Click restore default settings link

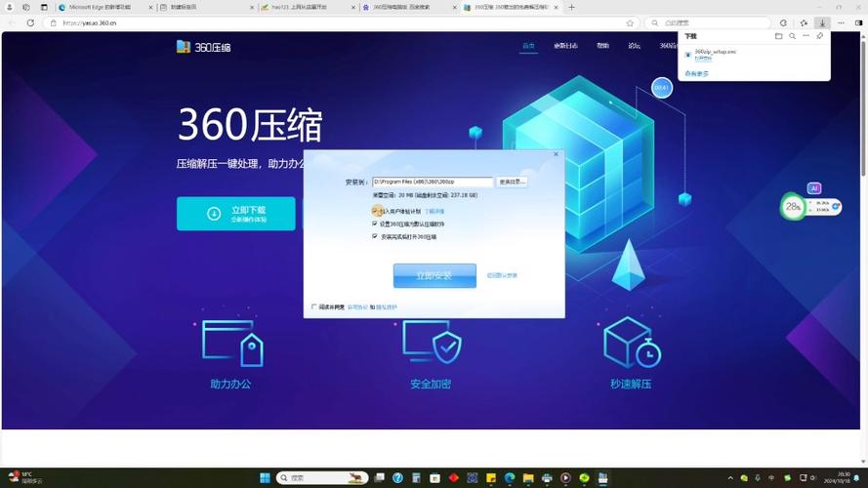pos(502,275)
